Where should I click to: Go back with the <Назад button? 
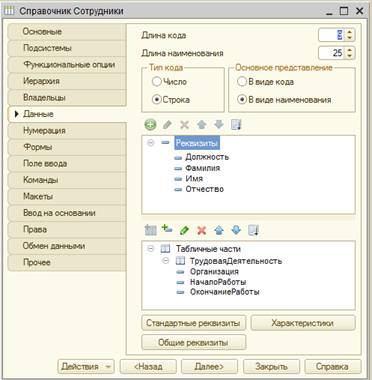click(148, 367)
